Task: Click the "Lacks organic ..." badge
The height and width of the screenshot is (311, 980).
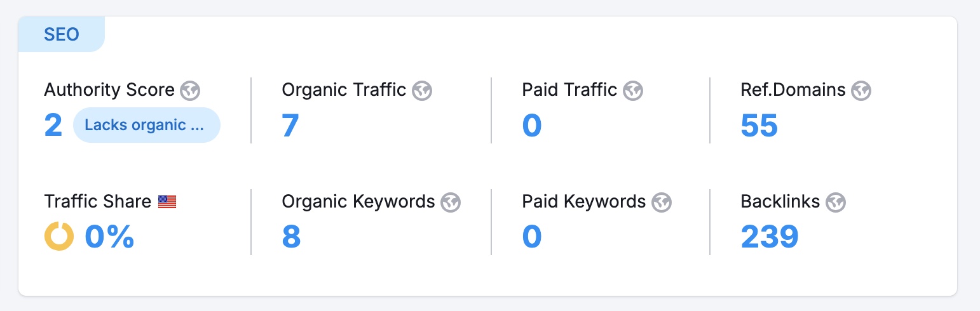Action: (146, 125)
